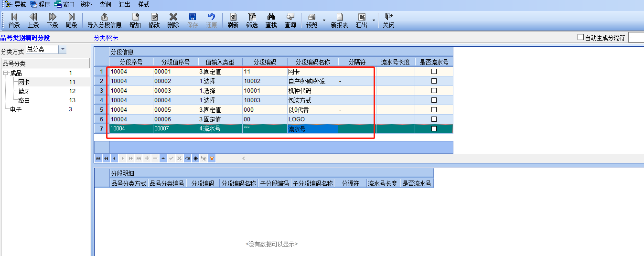Viewport: 644px width, 256px height.
Task: Go to next record (下条)
Action: click(x=53, y=21)
